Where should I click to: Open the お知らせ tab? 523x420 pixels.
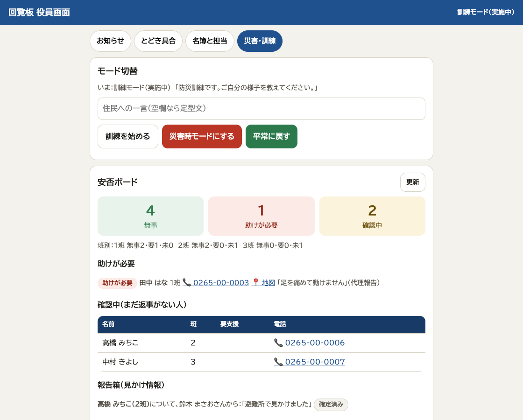pyautogui.click(x=110, y=41)
